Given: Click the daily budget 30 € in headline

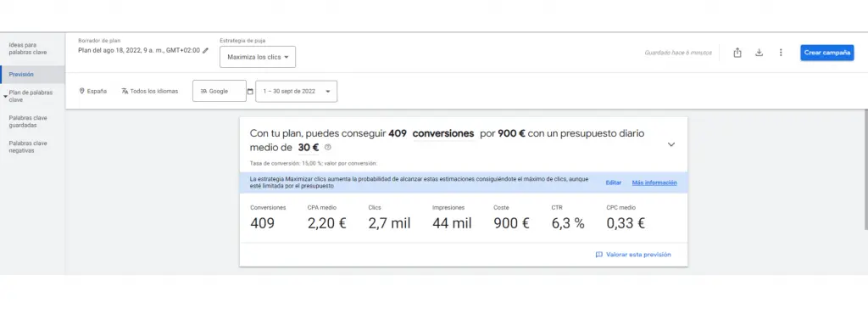Looking at the screenshot, I should click(309, 148).
